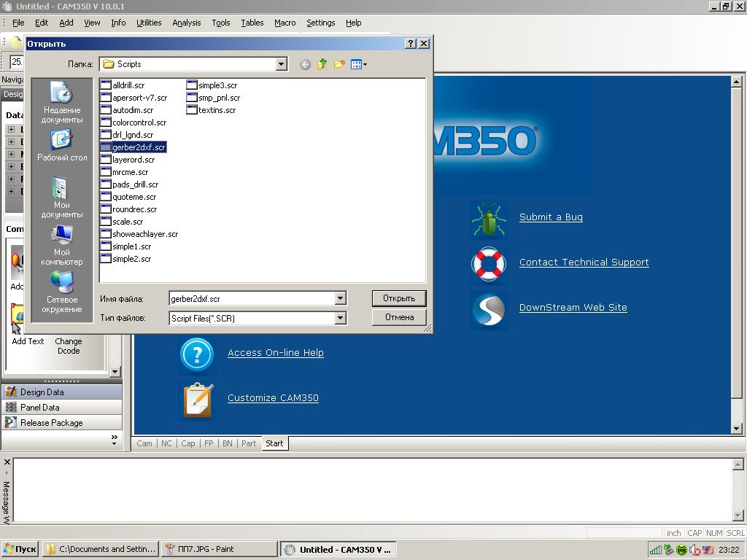Follow the DownStream Web Site link

tap(573, 308)
